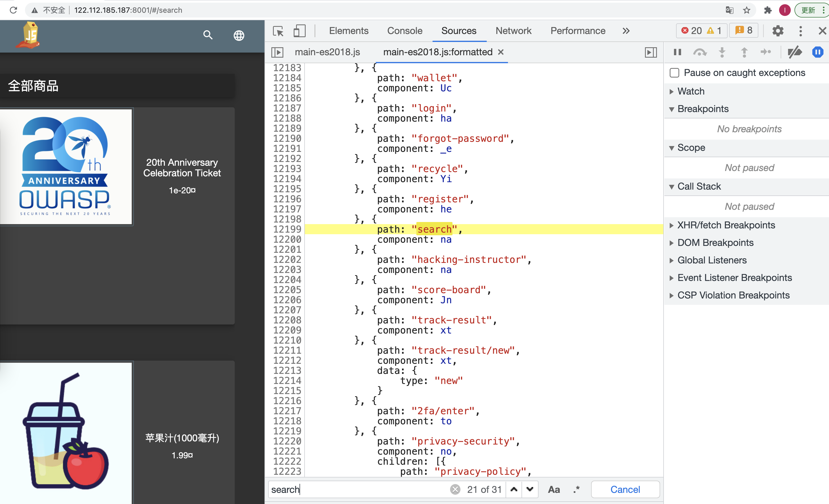Jump to next search match arrow

tap(530, 490)
